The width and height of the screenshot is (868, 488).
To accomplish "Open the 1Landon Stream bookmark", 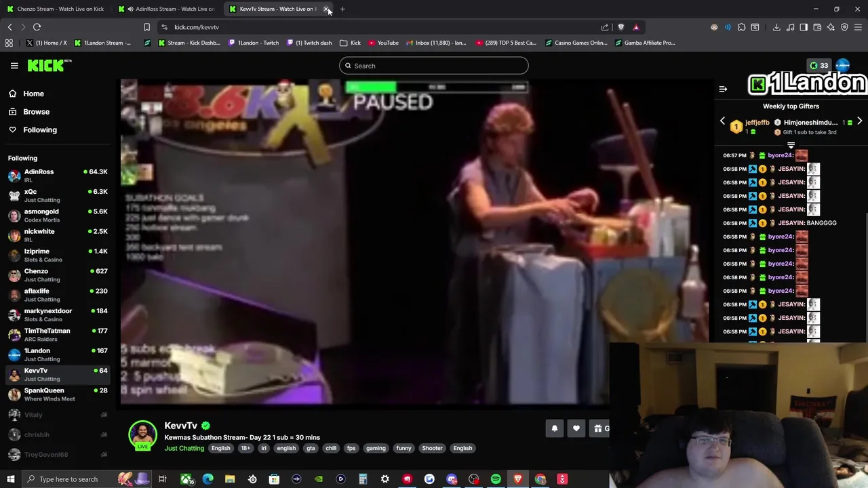I will pyautogui.click(x=103, y=43).
